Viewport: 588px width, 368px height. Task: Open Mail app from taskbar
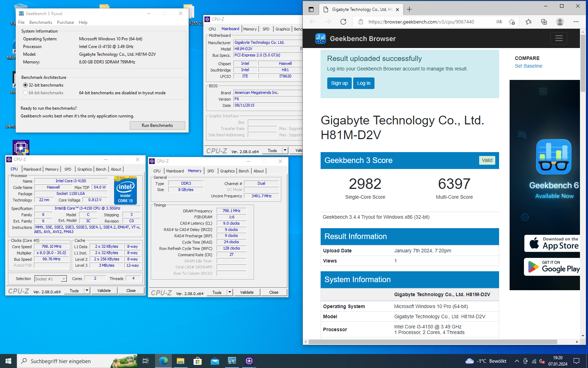click(x=215, y=361)
